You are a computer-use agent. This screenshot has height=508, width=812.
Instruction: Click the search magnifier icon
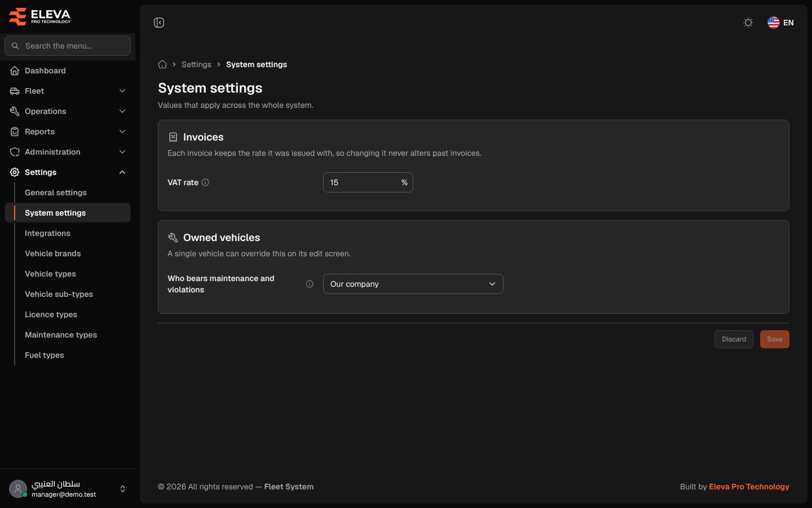[15, 46]
